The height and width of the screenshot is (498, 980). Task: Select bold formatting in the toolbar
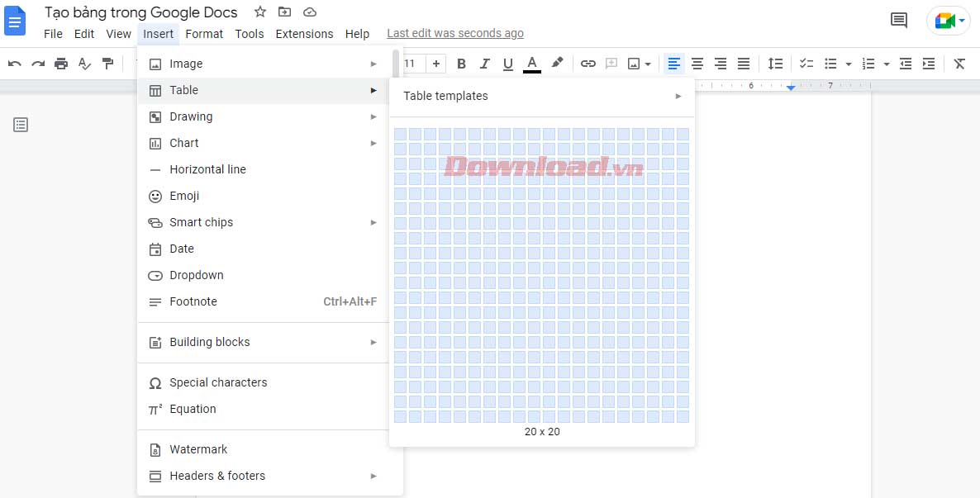[x=461, y=63]
